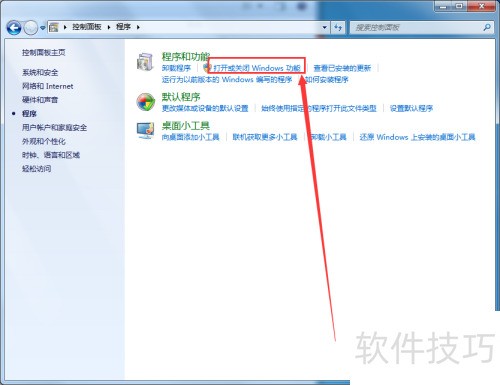The width and height of the screenshot is (500, 385).
Task: Click the 桌面小工具 category icon
Action: point(146,131)
